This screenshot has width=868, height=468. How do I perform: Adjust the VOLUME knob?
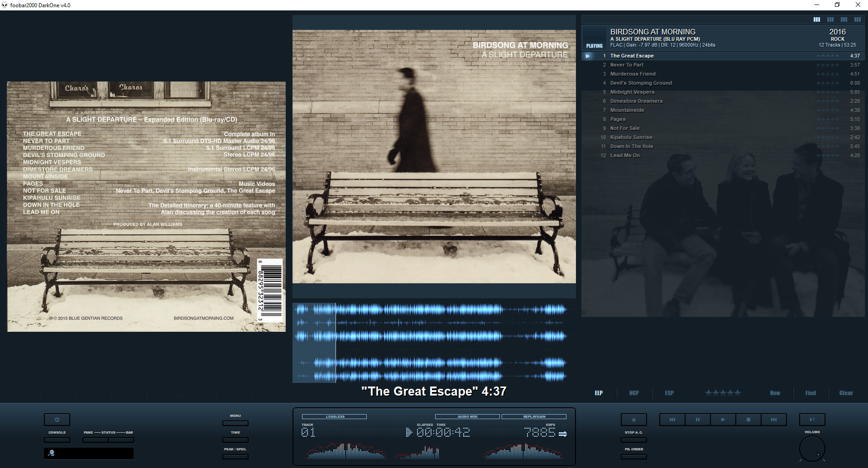pyautogui.click(x=812, y=449)
